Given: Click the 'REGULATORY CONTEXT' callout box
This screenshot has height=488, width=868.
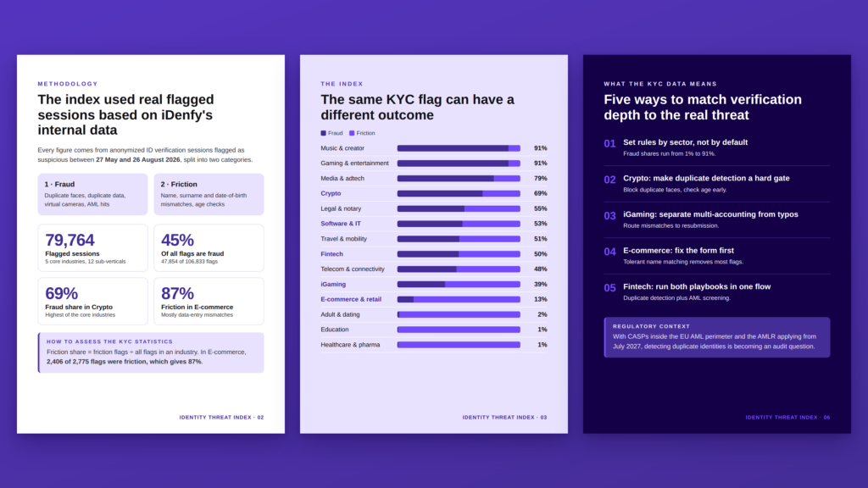Looking at the screenshot, I should click(717, 337).
